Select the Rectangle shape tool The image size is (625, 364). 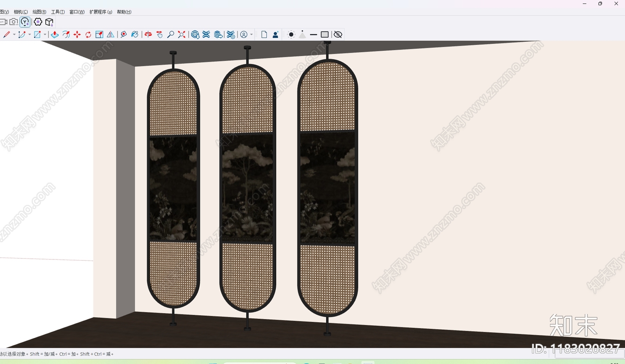click(x=37, y=34)
